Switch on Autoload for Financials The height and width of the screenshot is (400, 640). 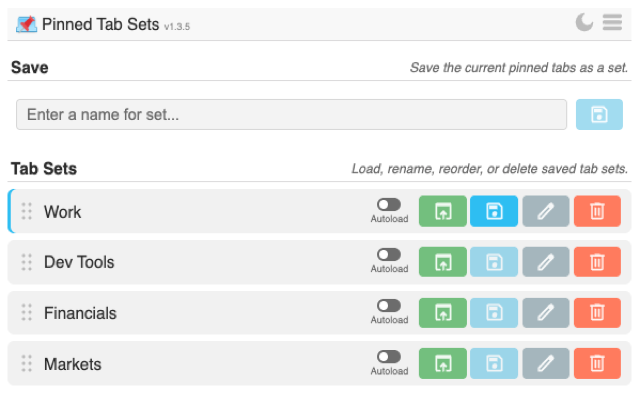[x=389, y=306]
